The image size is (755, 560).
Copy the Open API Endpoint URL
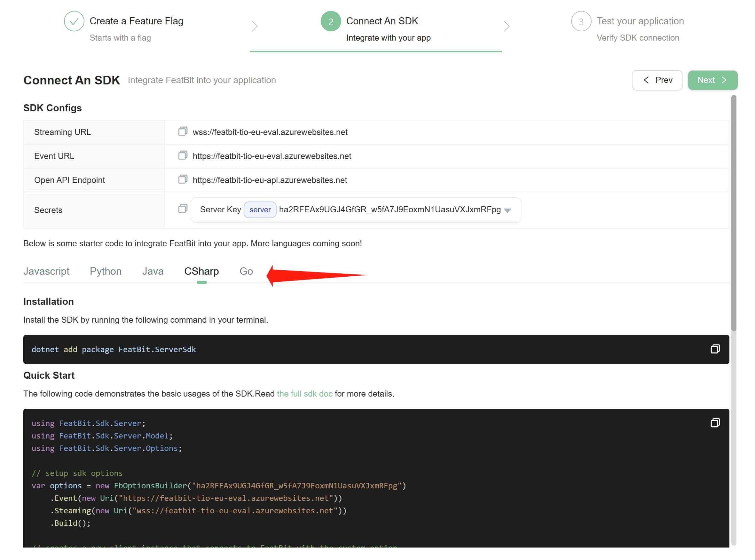point(183,179)
